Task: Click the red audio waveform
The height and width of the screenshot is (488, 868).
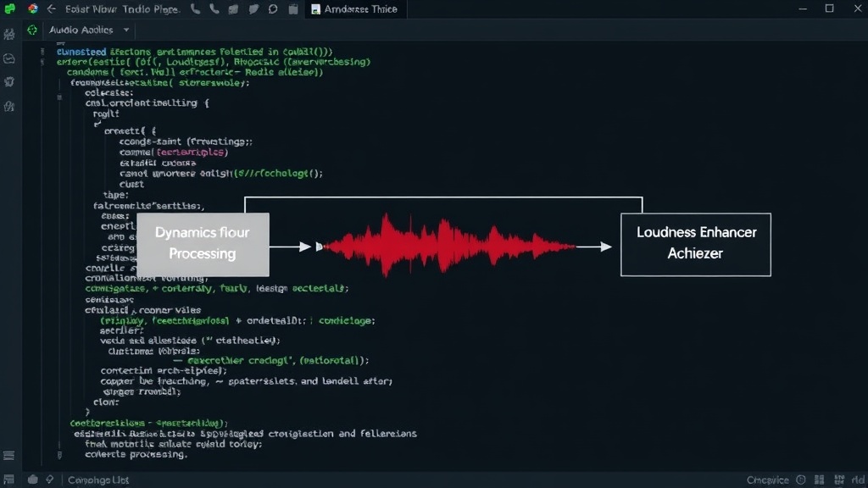Action: point(449,245)
